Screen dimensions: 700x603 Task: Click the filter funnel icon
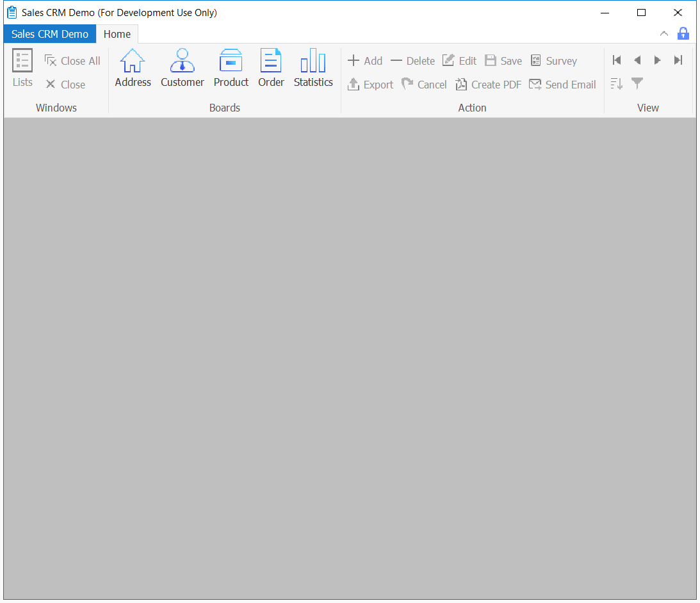coord(637,83)
